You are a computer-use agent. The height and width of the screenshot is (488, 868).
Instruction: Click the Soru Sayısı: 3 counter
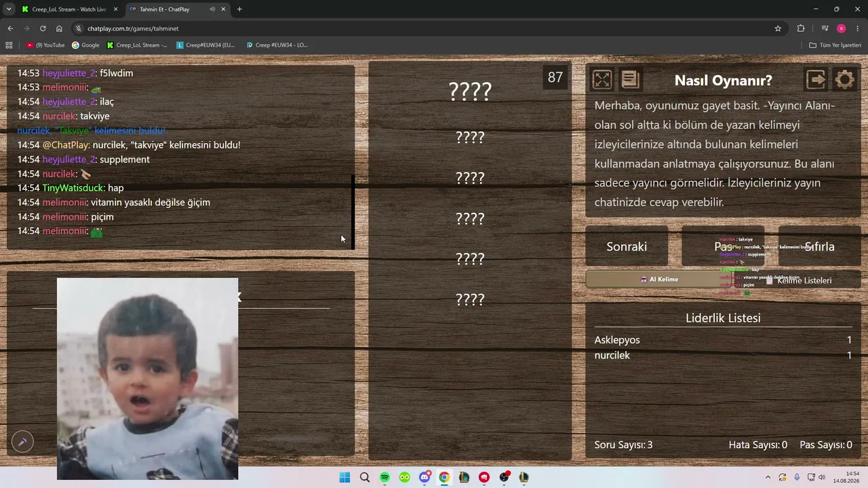pos(623,445)
